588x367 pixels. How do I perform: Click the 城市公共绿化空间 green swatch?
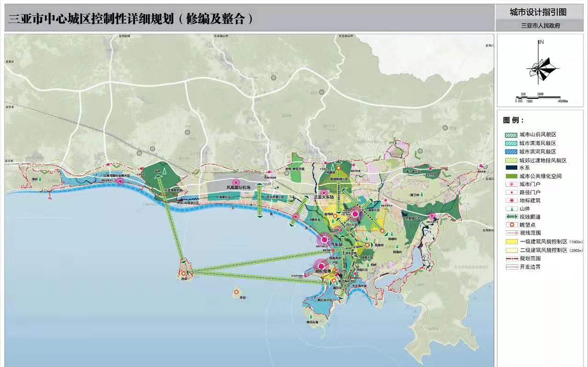tap(511, 176)
